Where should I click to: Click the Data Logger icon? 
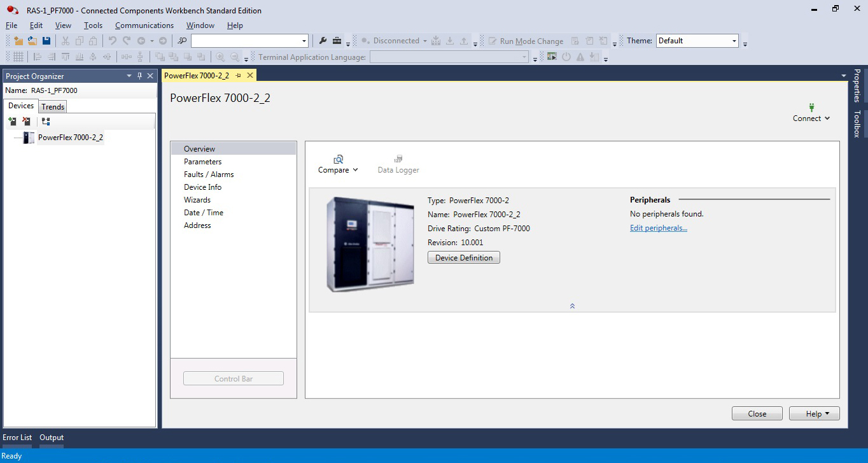[x=398, y=159]
